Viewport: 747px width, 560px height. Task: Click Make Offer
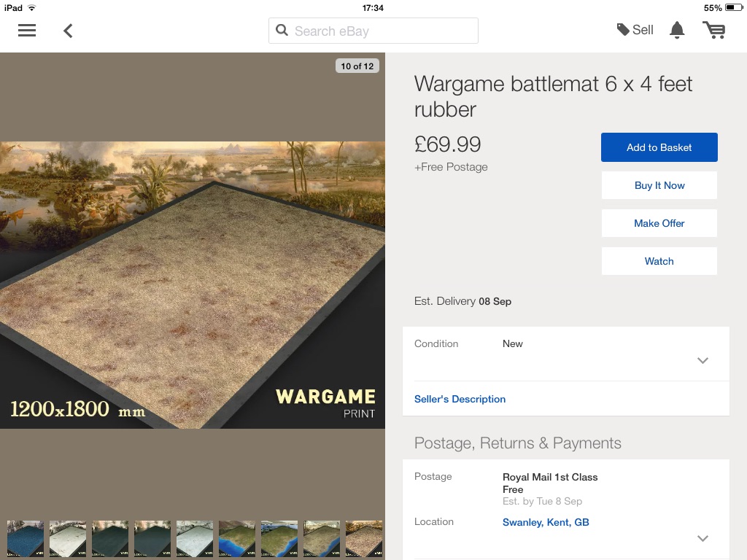click(659, 223)
